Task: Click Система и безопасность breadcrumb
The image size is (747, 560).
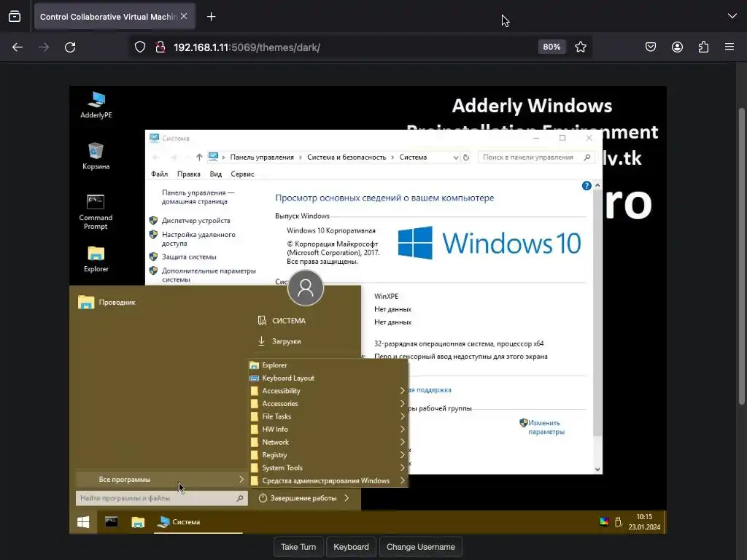Action: pos(347,157)
